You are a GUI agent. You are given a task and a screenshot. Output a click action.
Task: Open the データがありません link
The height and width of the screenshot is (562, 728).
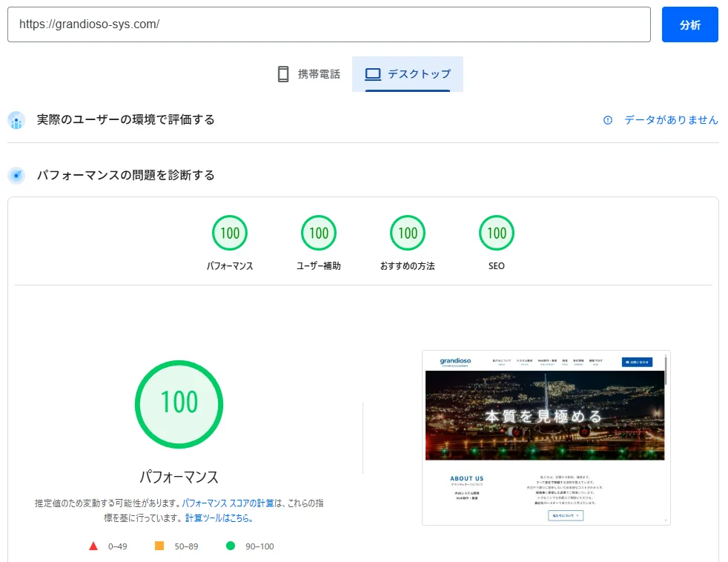pyautogui.click(x=670, y=120)
